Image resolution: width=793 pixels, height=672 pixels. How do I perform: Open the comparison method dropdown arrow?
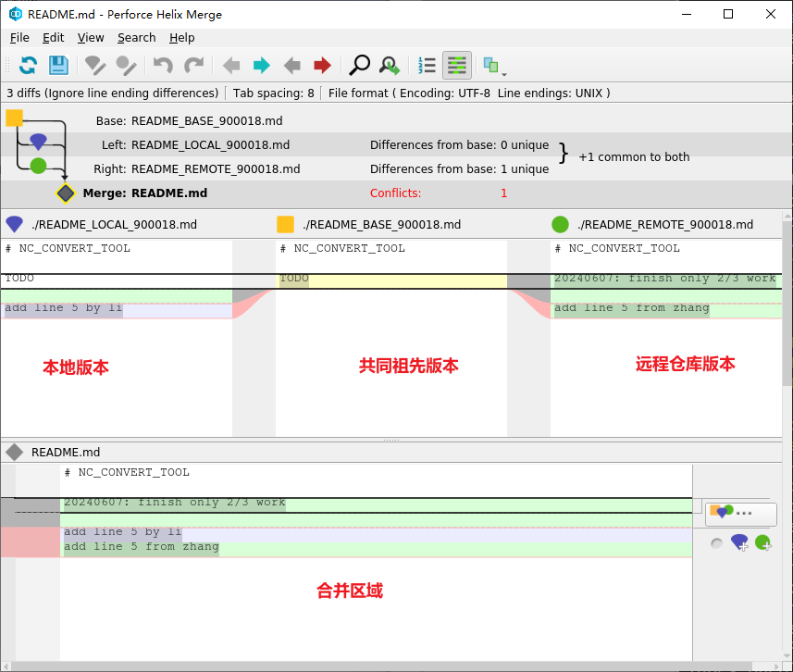[x=504, y=74]
